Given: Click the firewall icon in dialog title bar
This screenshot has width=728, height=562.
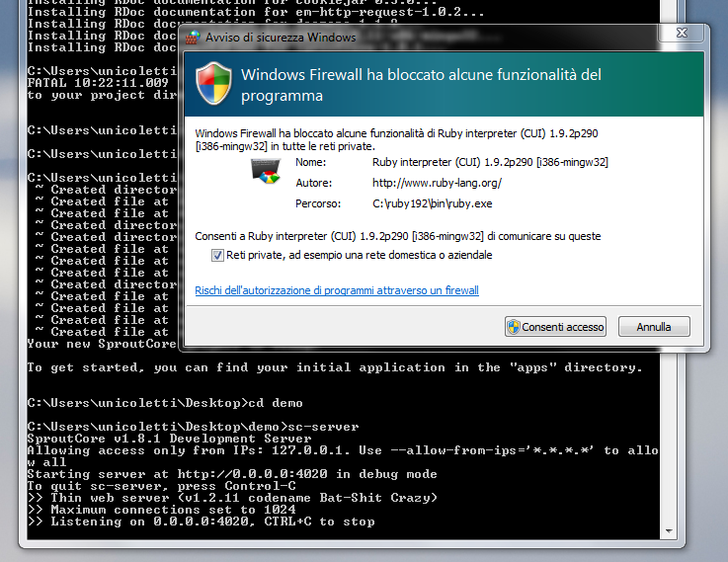Looking at the screenshot, I should (x=193, y=38).
